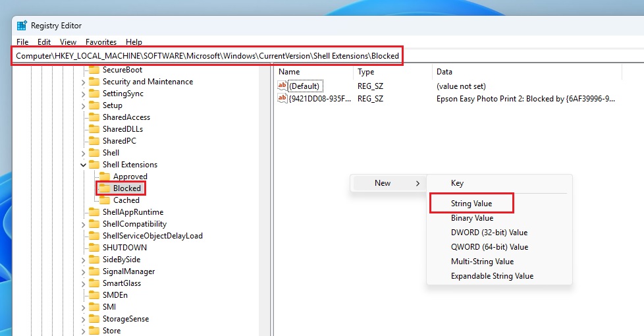Click the SMDEn folder icon
Image resolution: width=644 pixels, height=336 pixels.
(x=94, y=295)
